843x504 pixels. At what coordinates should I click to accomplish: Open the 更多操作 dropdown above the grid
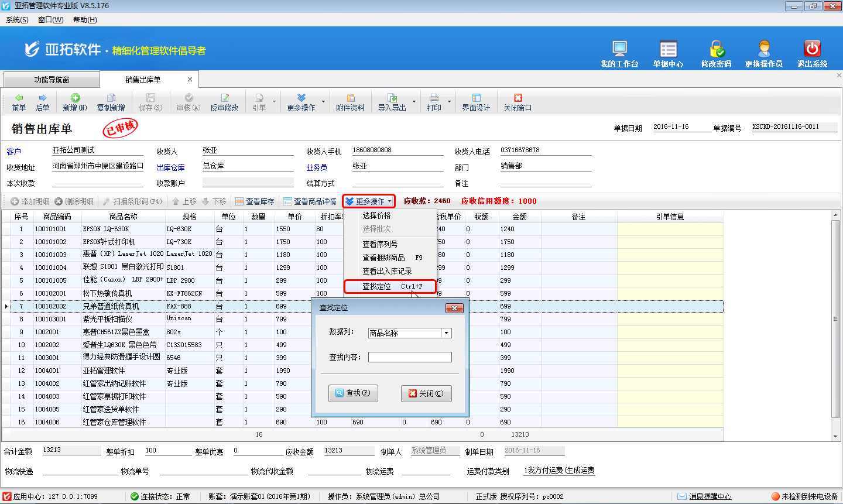click(369, 201)
